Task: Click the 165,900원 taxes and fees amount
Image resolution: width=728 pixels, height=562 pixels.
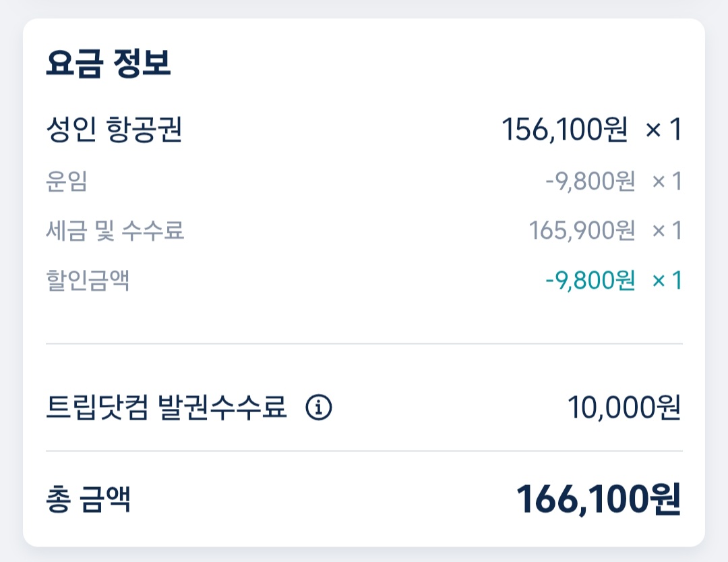Action: [582, 231]
